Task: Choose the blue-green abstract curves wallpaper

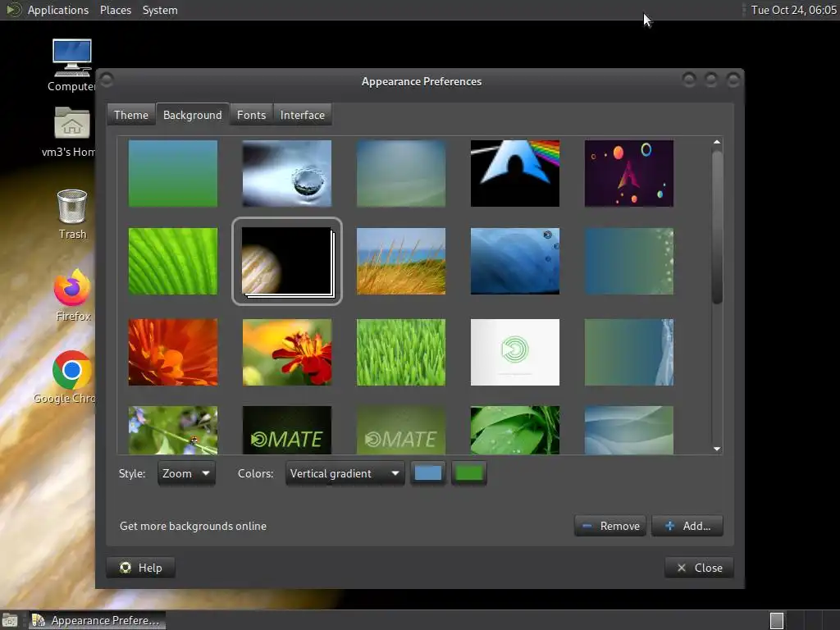Action: tap(629, 430)
